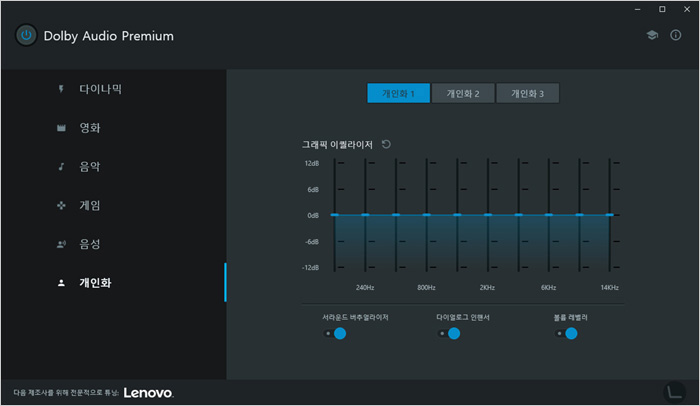This screenshot has width=700, height=406.
Task: Open the info icon in header
Action: point(675,35)
